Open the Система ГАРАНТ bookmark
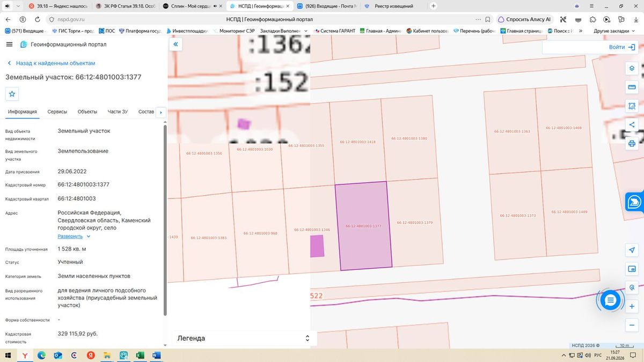Viewport: 644px width, 362px height. pyautogui.click(x=333, y=31)
